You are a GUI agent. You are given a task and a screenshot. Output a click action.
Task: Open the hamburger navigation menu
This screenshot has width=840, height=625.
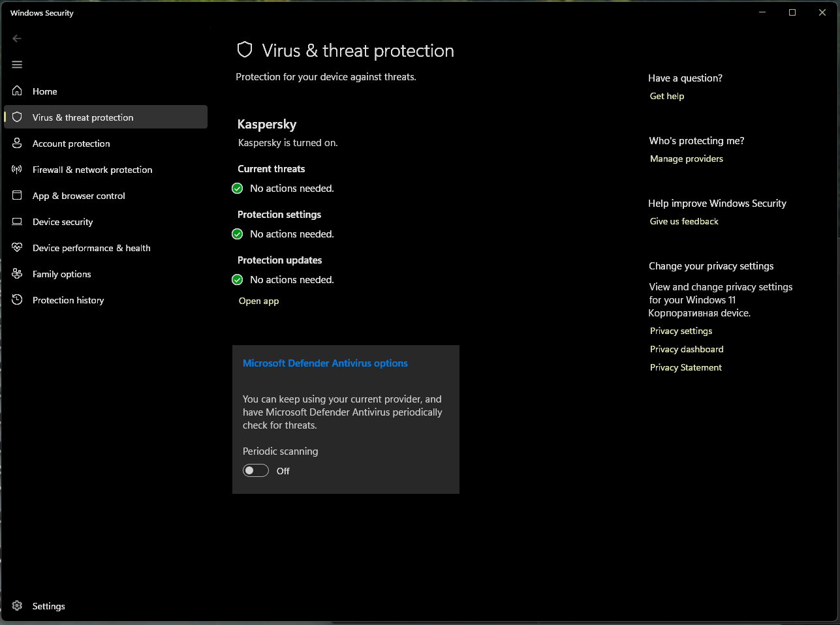click(17, 65)
